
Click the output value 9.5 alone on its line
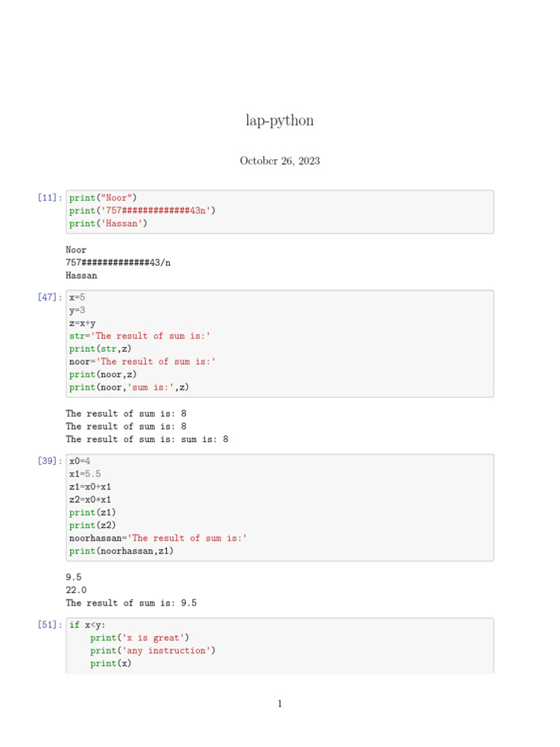[x=74, y=578]
